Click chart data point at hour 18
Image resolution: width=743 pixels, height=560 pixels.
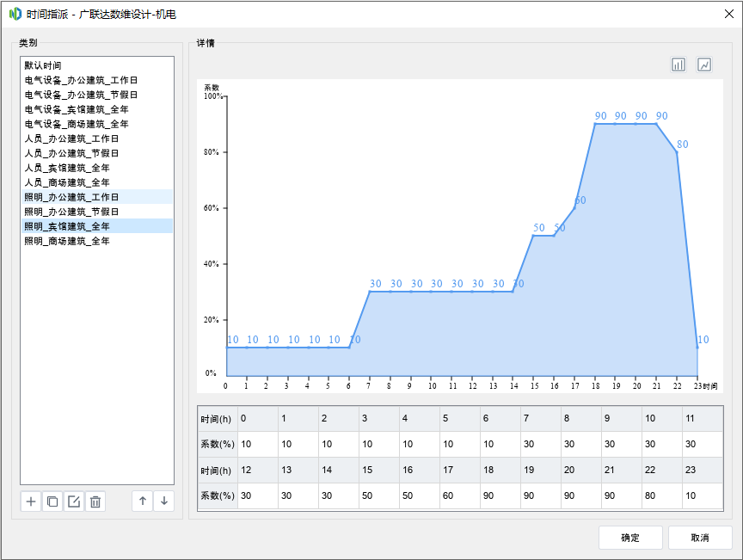[595, 124]
